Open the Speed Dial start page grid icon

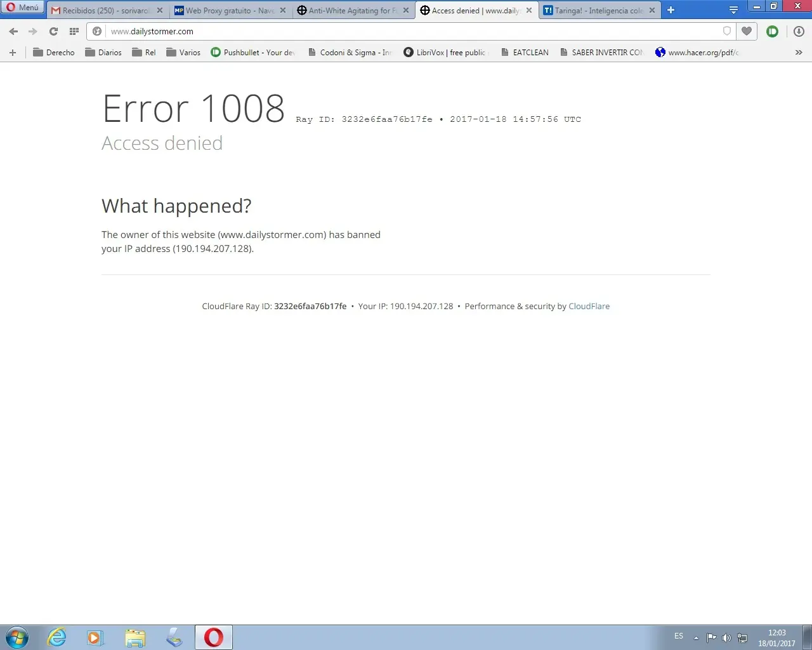point(74,31)
